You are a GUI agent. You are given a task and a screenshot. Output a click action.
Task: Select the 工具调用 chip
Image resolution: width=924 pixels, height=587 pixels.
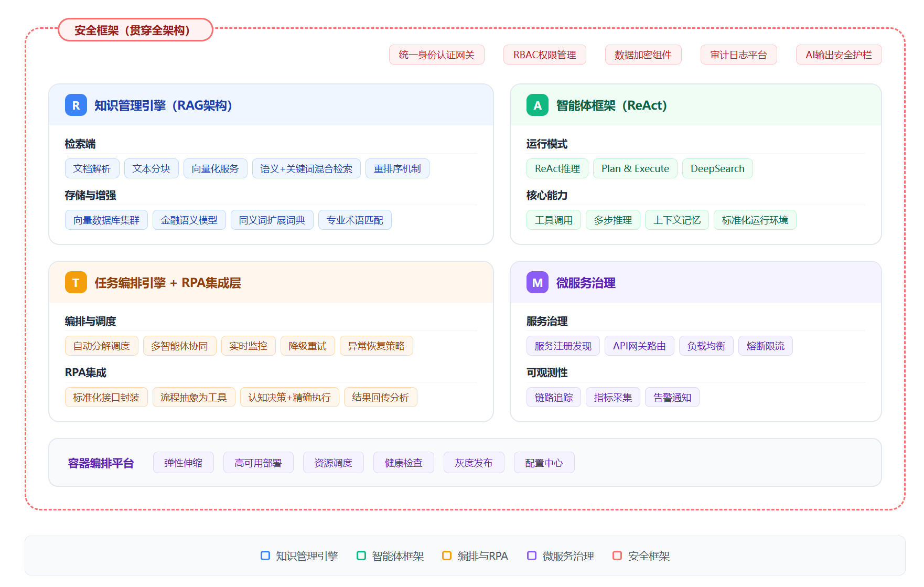554,220
